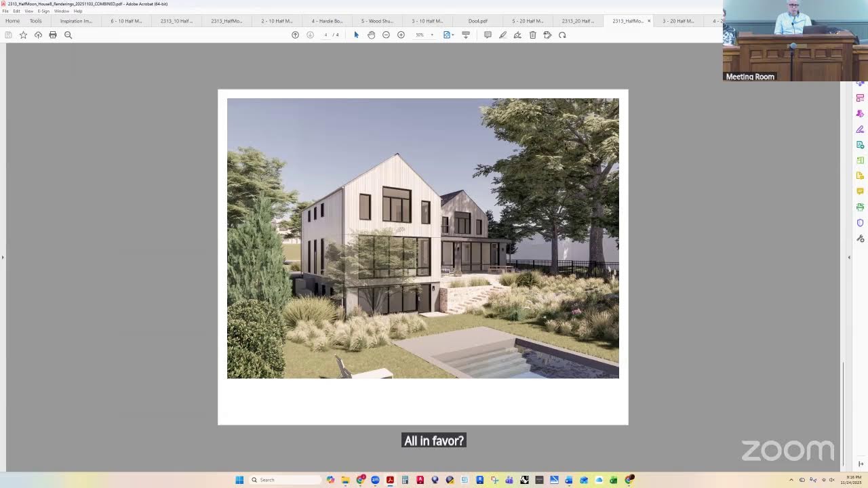Image resolution: width=868 pixels, height=488 pixels.
Task: Print the document using the printer icon
Action: [x=53, y=35]
